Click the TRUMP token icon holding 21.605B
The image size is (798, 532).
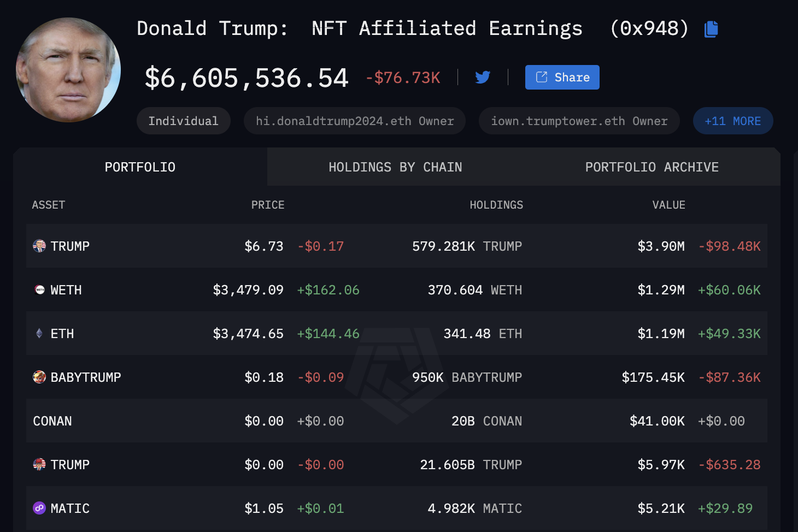(x=39, y=465)
